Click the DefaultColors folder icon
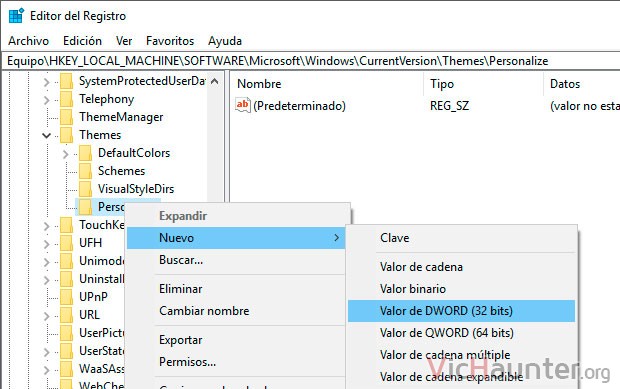620x389 pixels. [85, 153]
